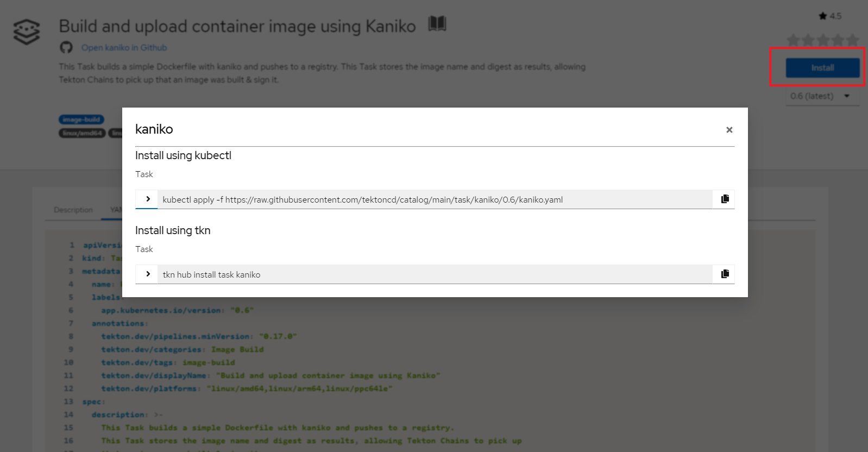Viewport: 868px width, 452px height.
Task: Close the kaniko install dialog
Action: click(729, 130)
